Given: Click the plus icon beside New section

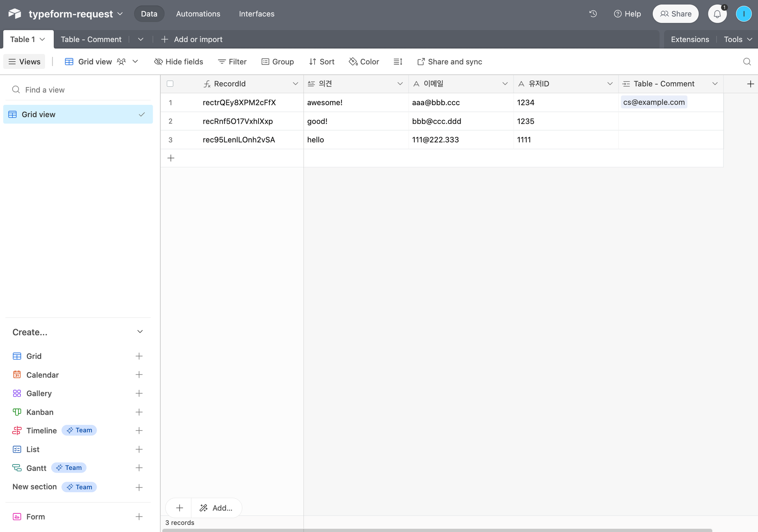Looking at the screenshot, I should [139, 488].
